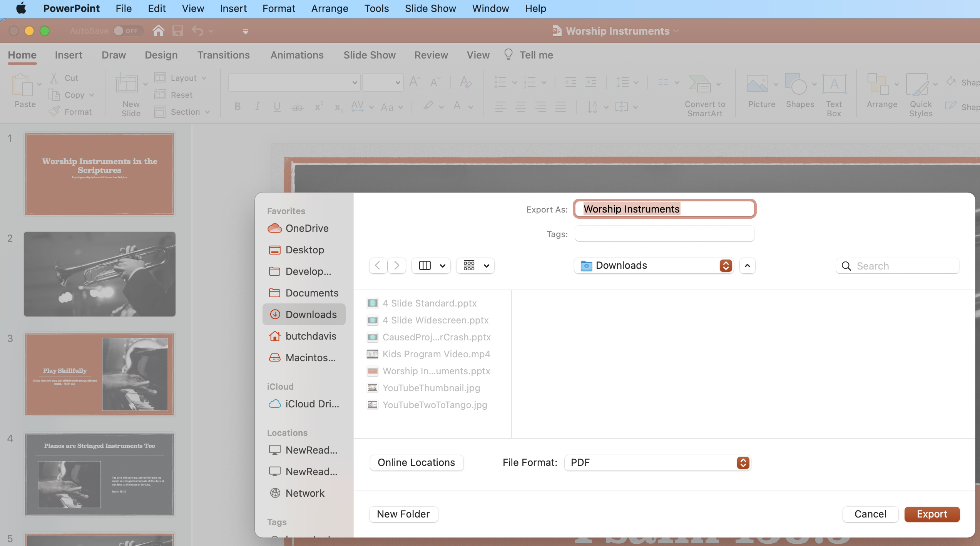Screen dimensions: 980x546
Task: Click the Home icon in title bar
Action: coord(158,31)
